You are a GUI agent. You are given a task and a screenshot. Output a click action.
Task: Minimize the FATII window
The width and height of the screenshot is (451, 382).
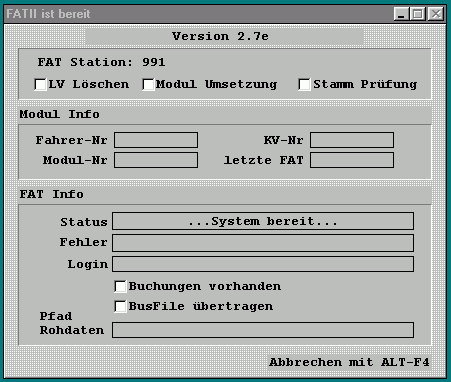401,14
